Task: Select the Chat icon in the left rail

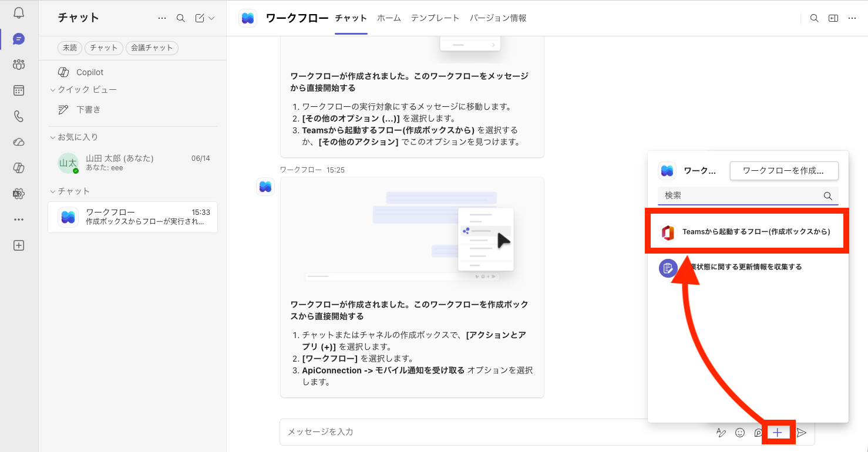Action: coord(19,39)
